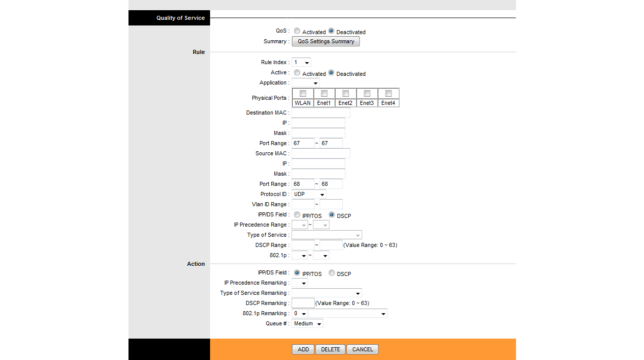Open the wide 802.1p Remarking description dropdown

point(348,313)
